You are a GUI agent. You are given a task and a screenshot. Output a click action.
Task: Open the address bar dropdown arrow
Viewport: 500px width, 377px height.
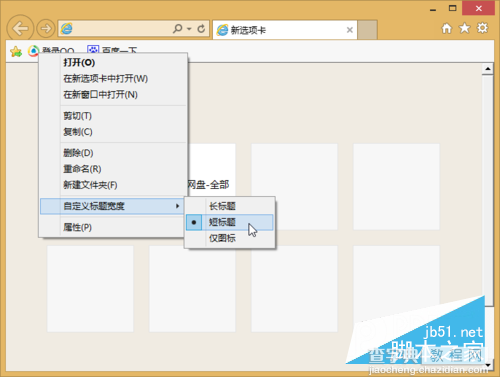(189, 29)
